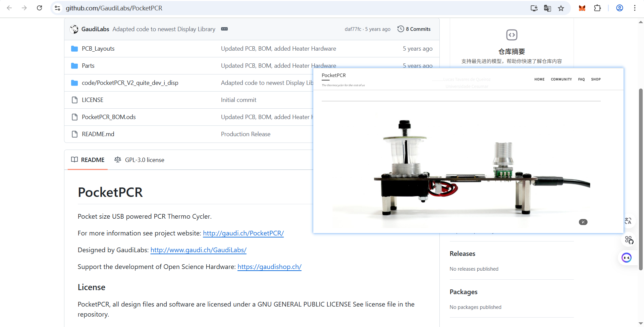Click the License heading in README
This screenshot has width=644, height=327.
click(x=92, y=287)
